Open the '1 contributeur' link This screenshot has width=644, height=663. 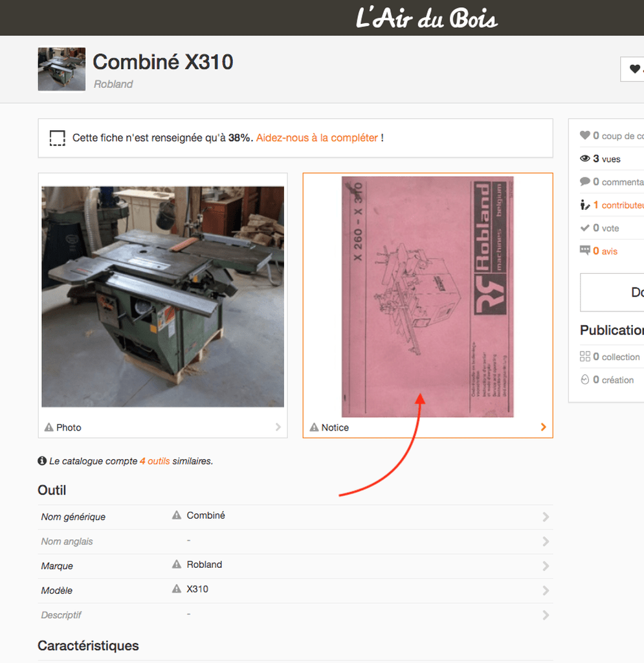(618, 205)
